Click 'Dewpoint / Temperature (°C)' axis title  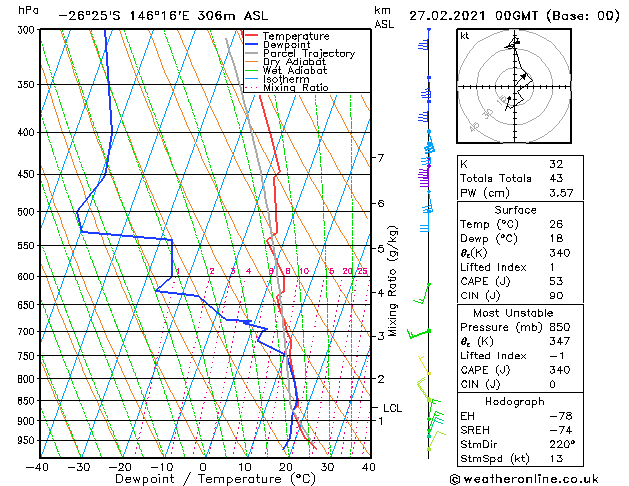click(x=215, y=479)
